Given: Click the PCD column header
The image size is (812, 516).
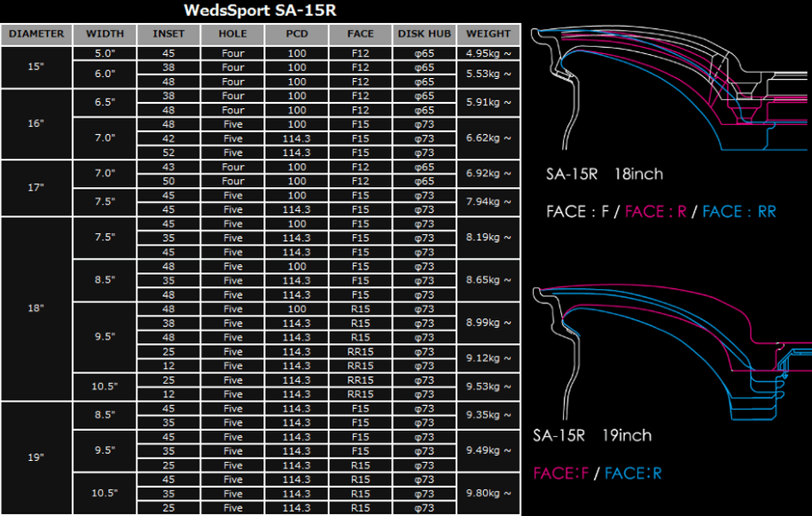Looking at the screenshot, I should pos(296,35).
